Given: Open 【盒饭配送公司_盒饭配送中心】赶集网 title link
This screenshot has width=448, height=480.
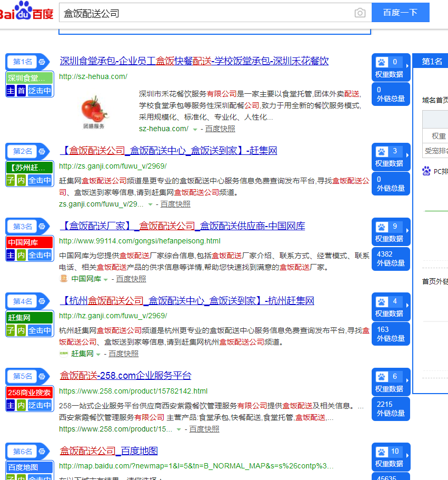Looking at the screenshot, I should (x=168, y=150).
